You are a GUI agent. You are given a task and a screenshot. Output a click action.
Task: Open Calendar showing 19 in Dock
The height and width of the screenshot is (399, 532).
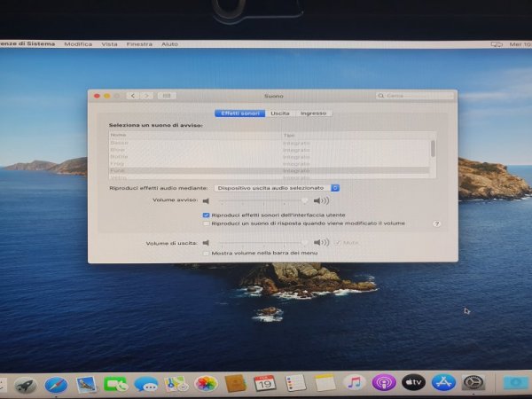coord(265,383)
